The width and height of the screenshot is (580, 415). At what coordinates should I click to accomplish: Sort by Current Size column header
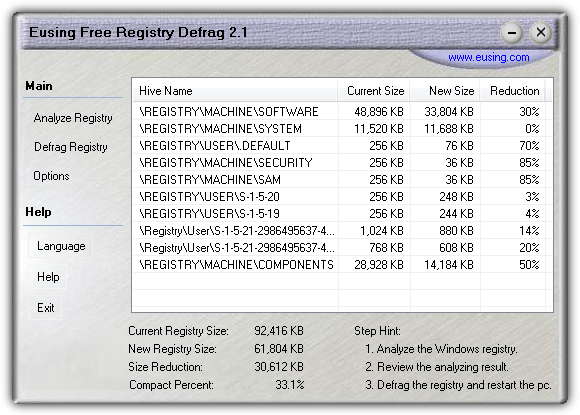(373, 91)
